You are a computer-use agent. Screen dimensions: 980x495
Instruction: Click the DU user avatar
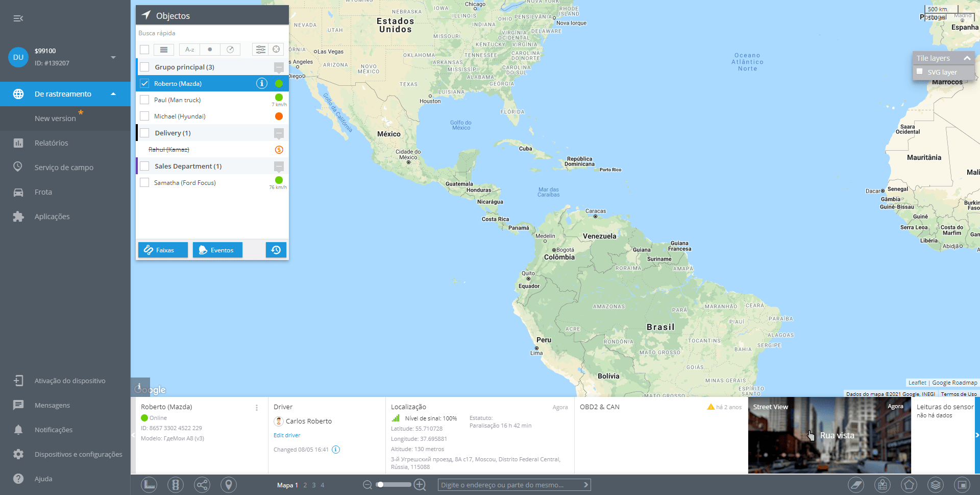(18, 57)
